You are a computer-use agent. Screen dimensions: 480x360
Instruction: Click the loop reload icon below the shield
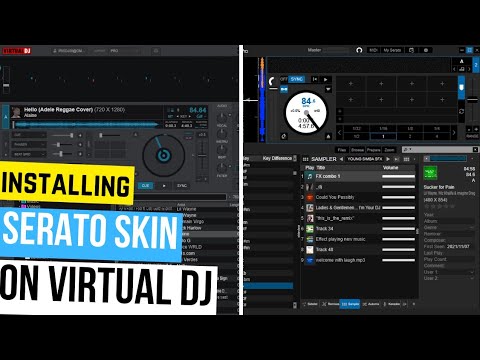tap(462, 111)
